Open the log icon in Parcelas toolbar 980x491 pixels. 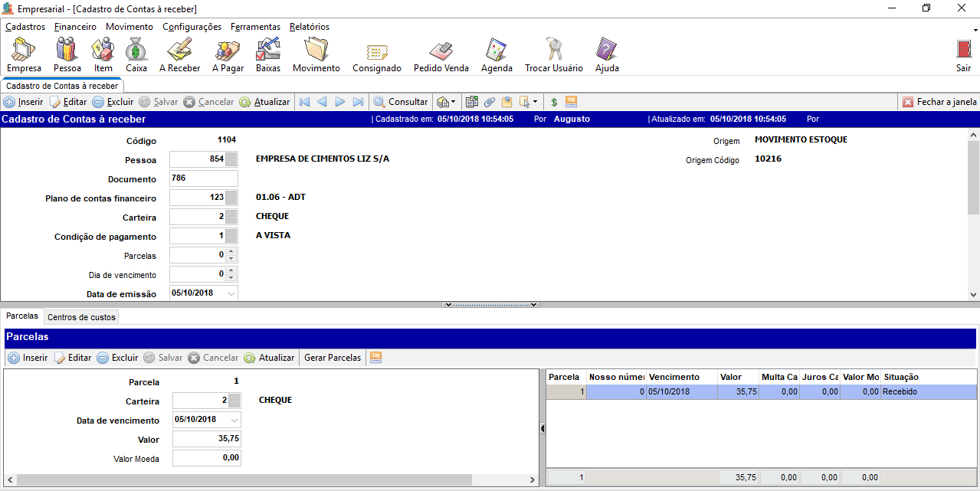[x=375, y=358]
